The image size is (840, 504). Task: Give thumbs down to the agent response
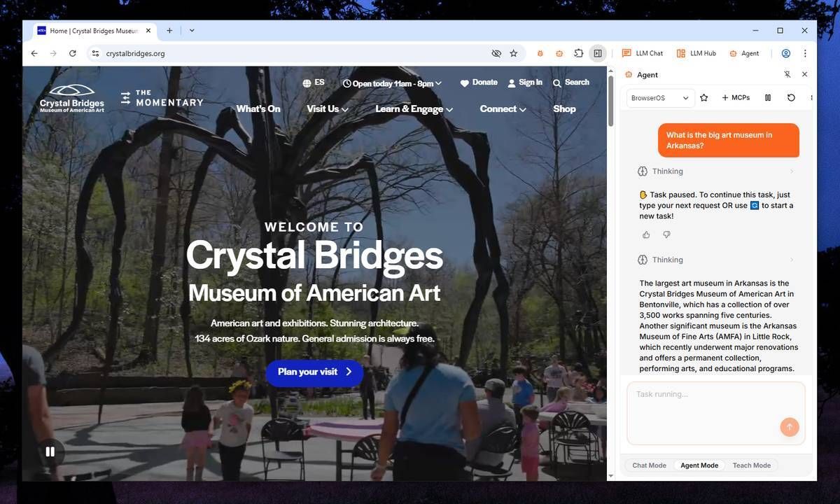click(666, 234)
